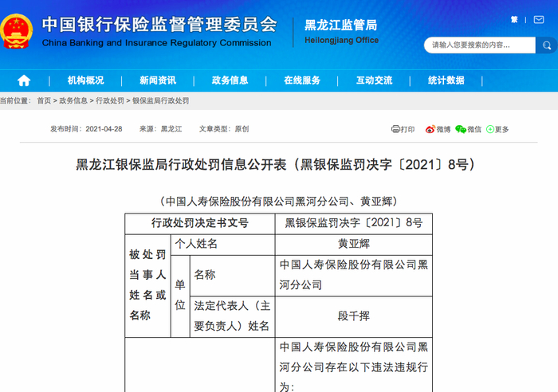Image resolution: width=558 pixels, height=392 pixels.
Task: Click table header 行政处罚决定书文号
Action: [200, 223]
